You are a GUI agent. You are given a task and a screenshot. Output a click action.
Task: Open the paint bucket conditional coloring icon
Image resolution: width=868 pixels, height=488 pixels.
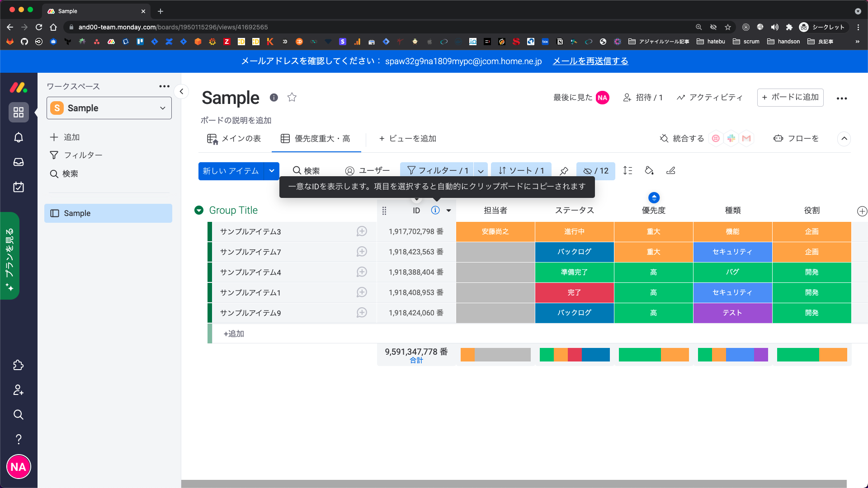coord(649,171)
